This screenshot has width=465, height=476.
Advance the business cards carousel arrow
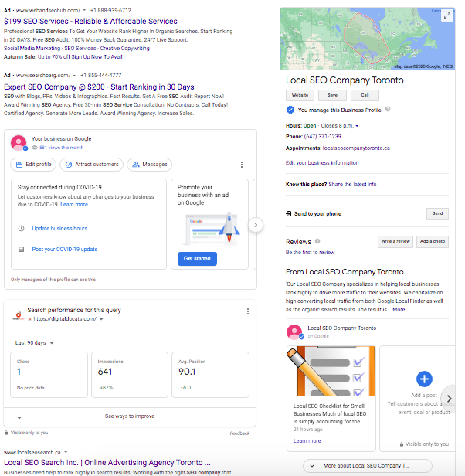click(256, 225)
